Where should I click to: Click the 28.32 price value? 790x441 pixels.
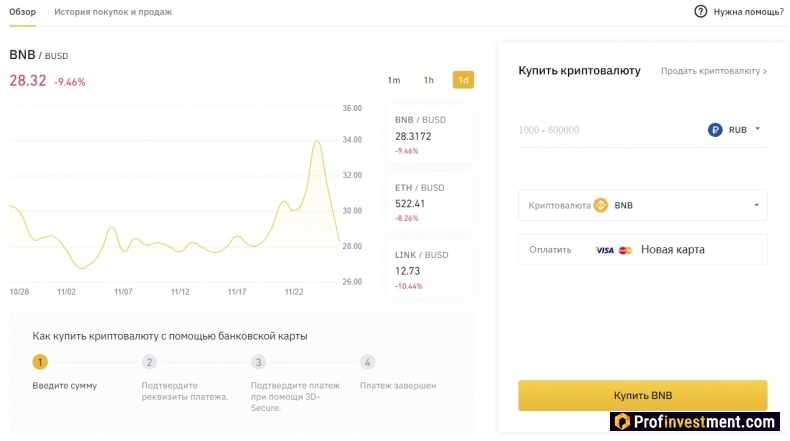tap(28, 81)
